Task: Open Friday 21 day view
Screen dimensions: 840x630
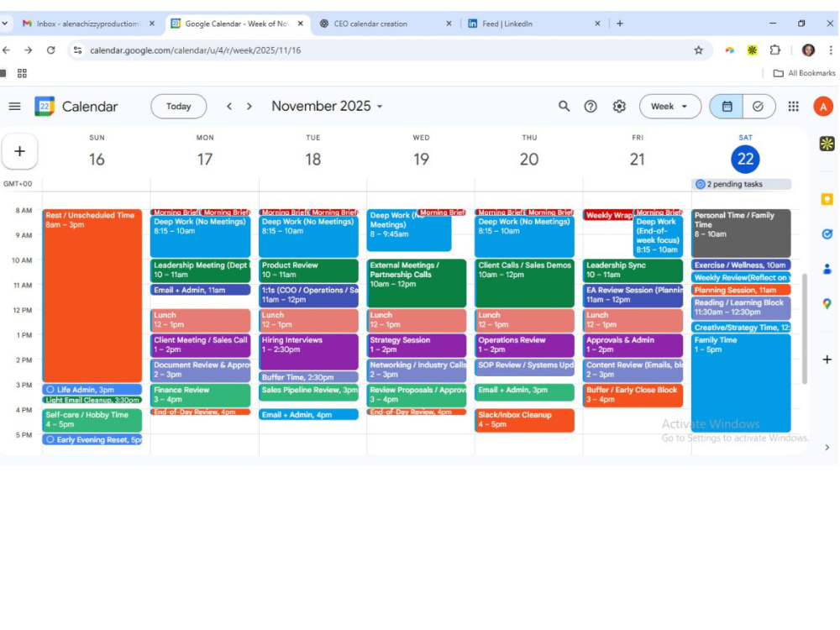Action: tap(637, 159)
